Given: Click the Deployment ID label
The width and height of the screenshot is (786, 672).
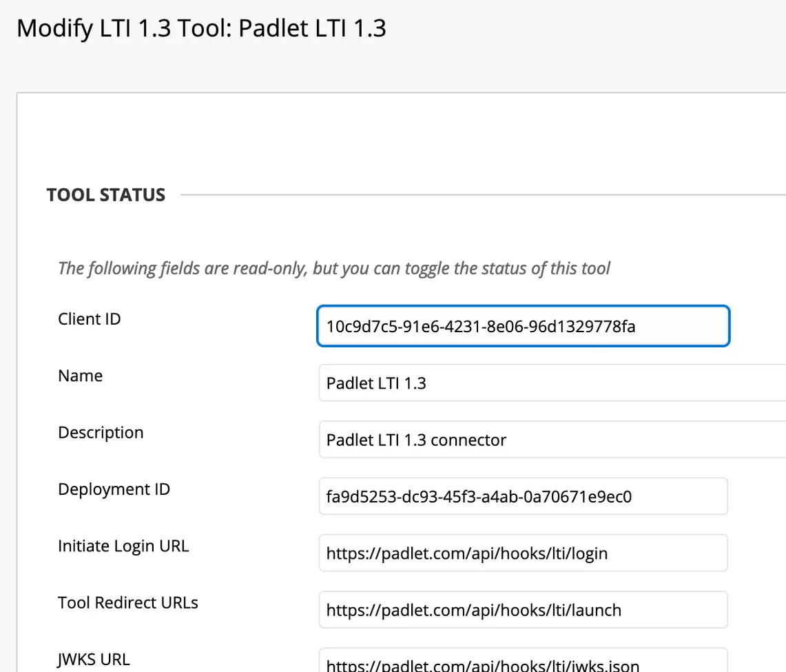Looking at the screenshot, I should pyautogui.click(x=114, y=489).
